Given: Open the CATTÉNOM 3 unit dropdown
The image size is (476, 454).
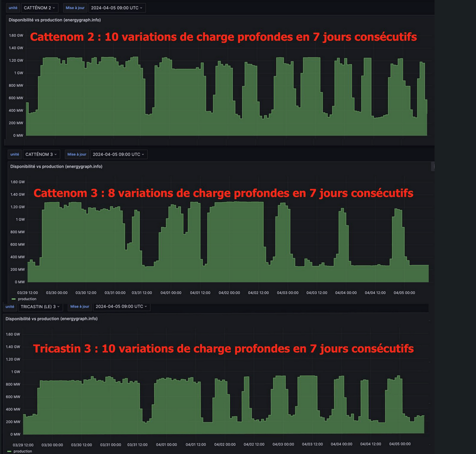Looking at the screenshot, I should [x=41, y=154].
